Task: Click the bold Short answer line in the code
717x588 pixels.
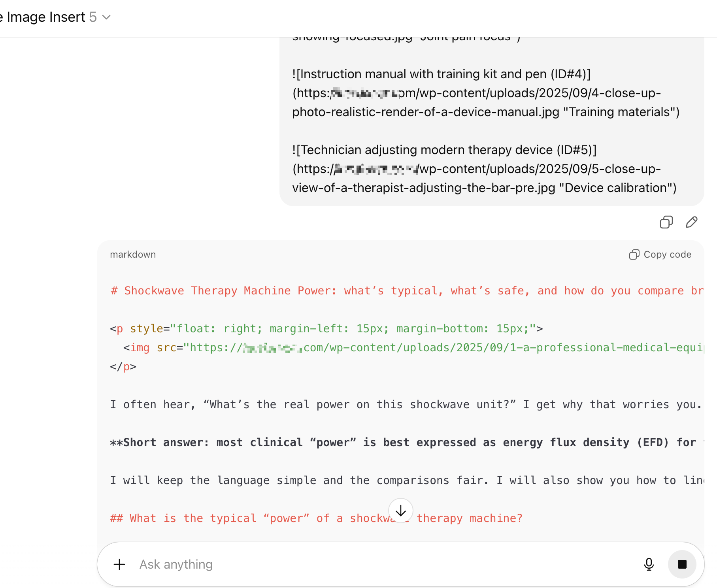Action: click(407, 443)
